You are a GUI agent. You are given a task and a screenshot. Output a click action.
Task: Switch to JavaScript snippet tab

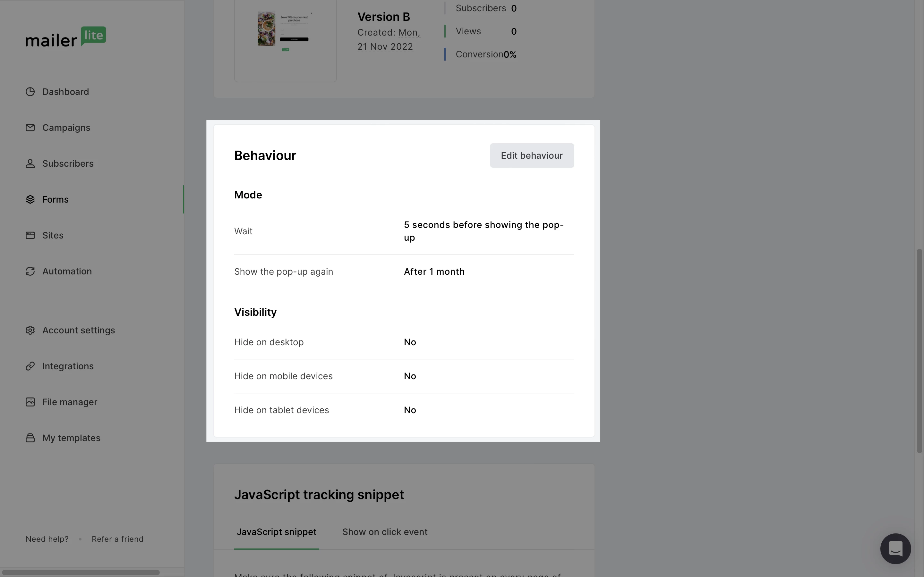click(277, 531)
